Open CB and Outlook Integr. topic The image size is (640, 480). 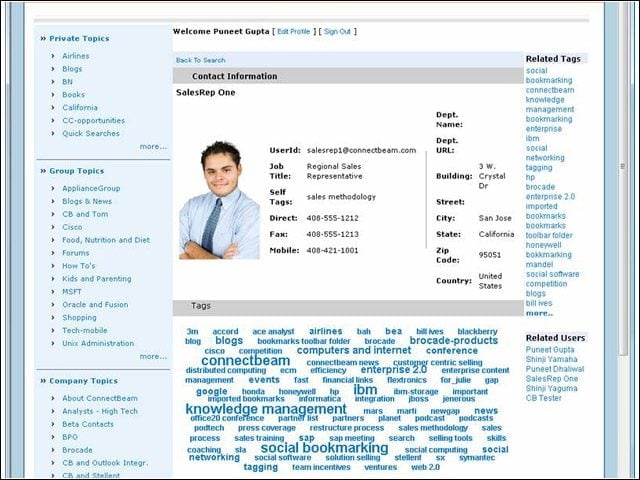pyautogui.click(x=105, y=463)
